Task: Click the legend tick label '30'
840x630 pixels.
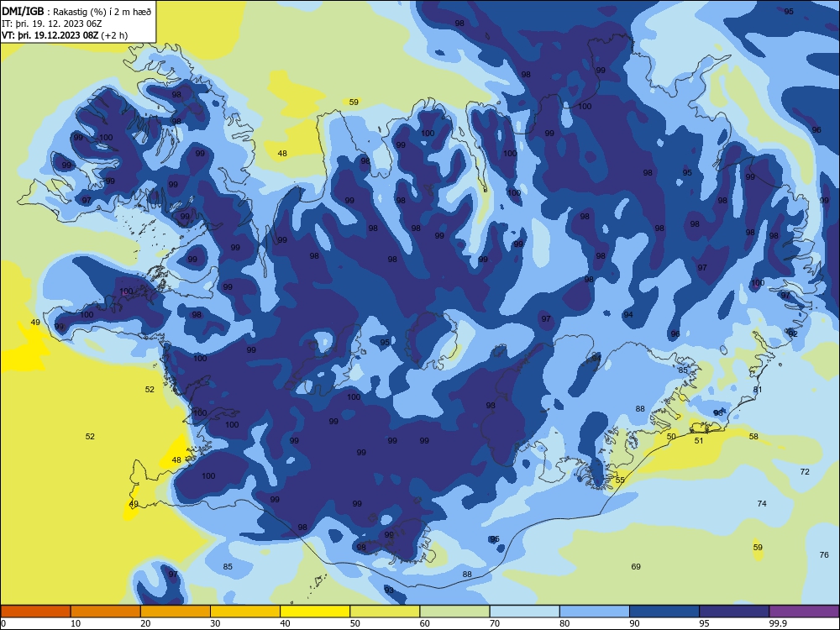Action: pos(215,623)
